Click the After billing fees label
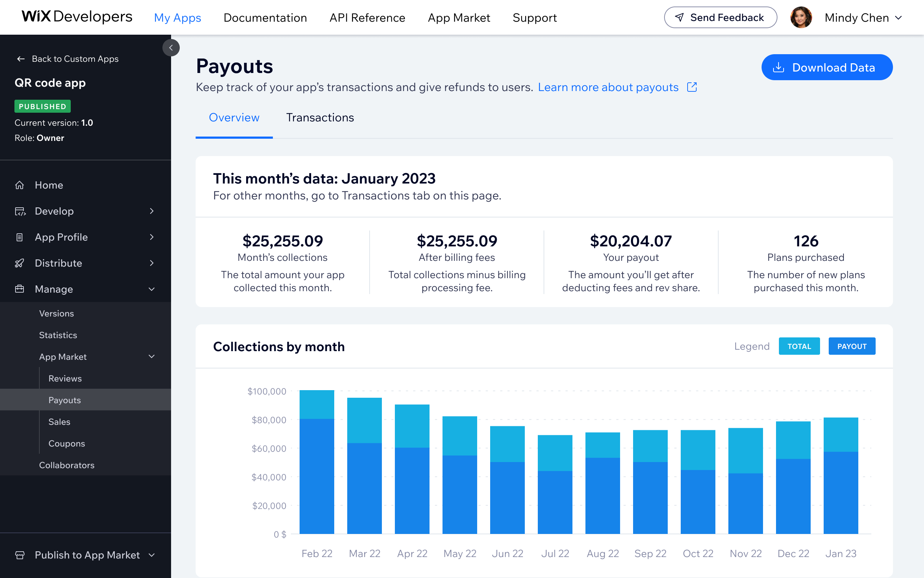 point(457,258)
